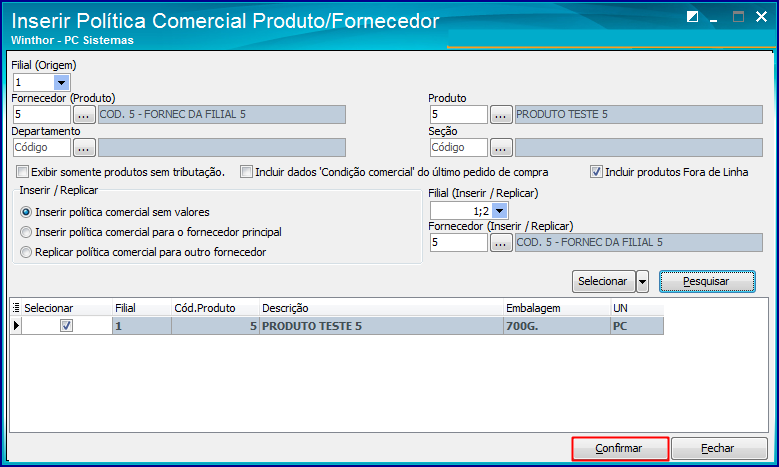Sort by Embalagem column header
Screen dimensions: 779x467
click(x=557, y=308)
